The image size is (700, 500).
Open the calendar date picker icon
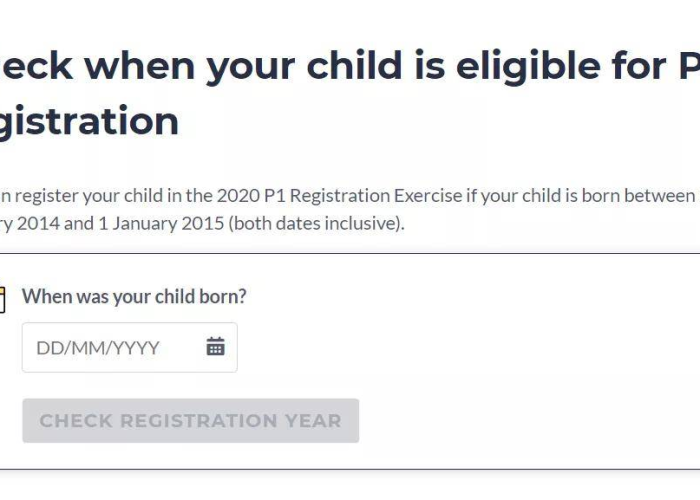(216, 346)
